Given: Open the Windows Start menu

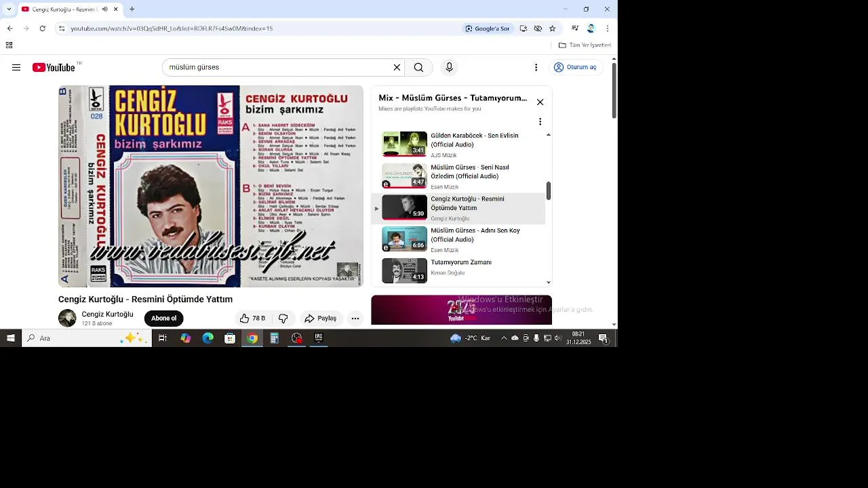Looking at the screenshot, I should [11, 338].
